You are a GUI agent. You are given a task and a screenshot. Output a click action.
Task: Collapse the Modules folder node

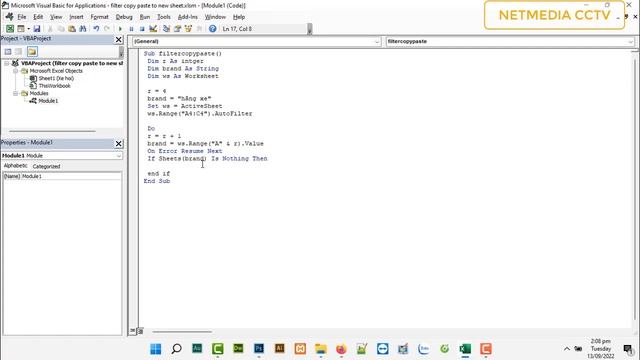click(x=16, y=93)
